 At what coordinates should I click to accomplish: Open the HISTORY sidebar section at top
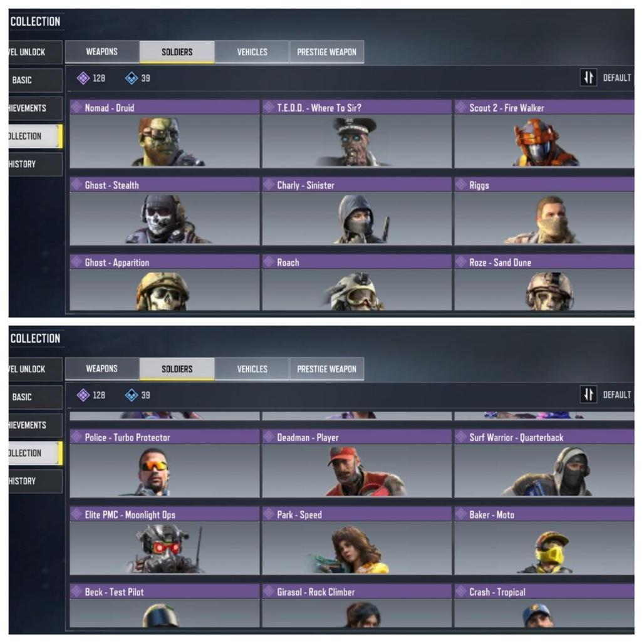click(x=35, y=164)
